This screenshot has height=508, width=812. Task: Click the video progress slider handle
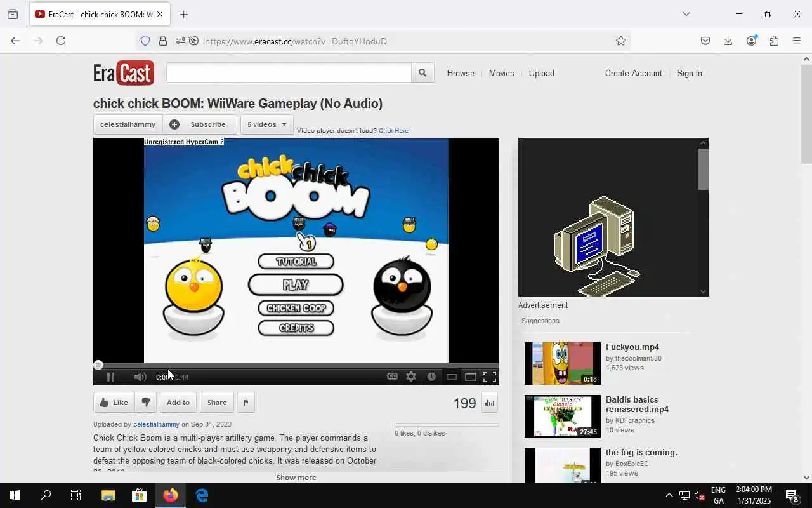pos(98,365)
